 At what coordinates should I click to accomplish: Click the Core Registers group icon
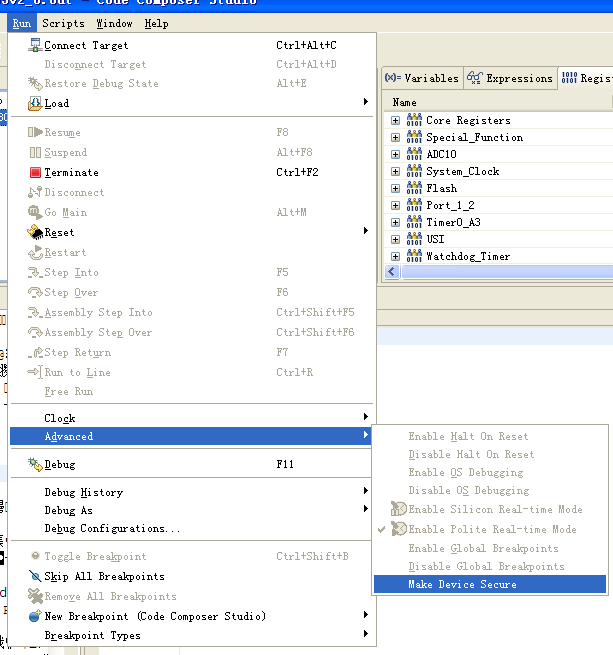[x=414, y=120]
